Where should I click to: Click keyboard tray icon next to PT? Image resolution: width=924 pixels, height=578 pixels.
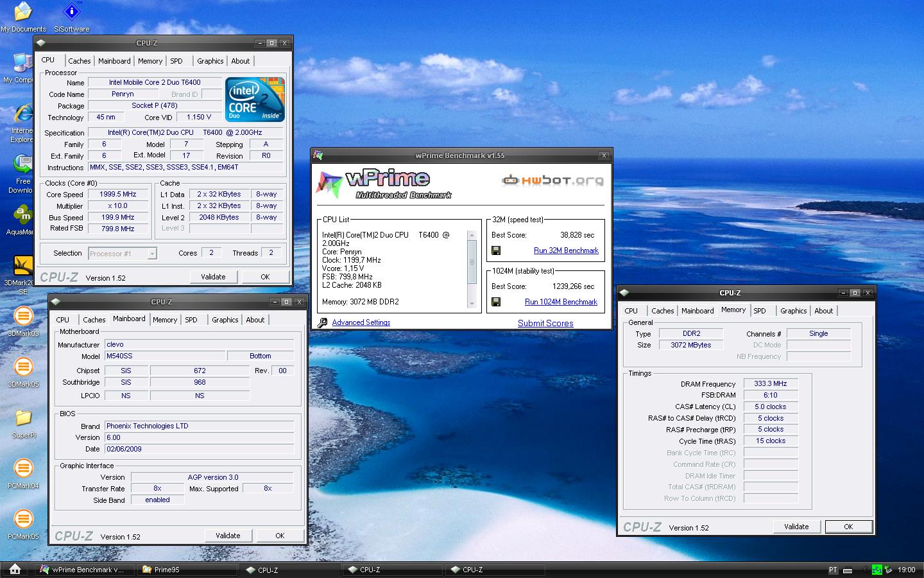coord(847,570)
